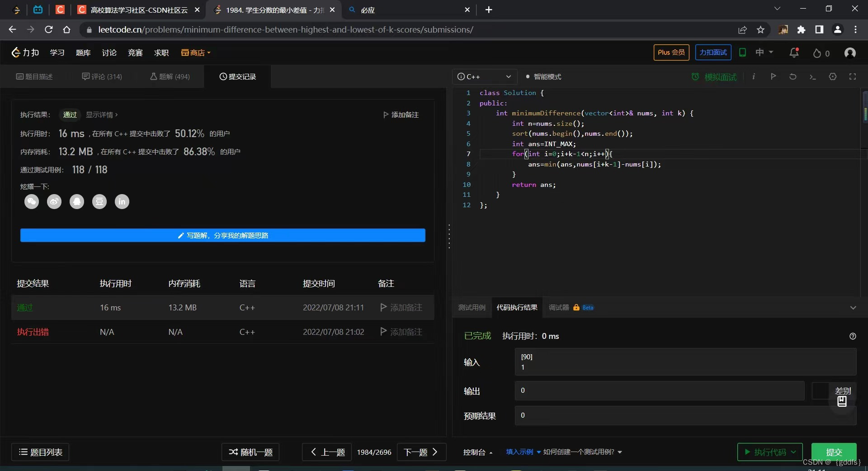This screenshot has height=471, width=868.
Task: Switch to 题解 (494) tab
Action: pos(170,77)
